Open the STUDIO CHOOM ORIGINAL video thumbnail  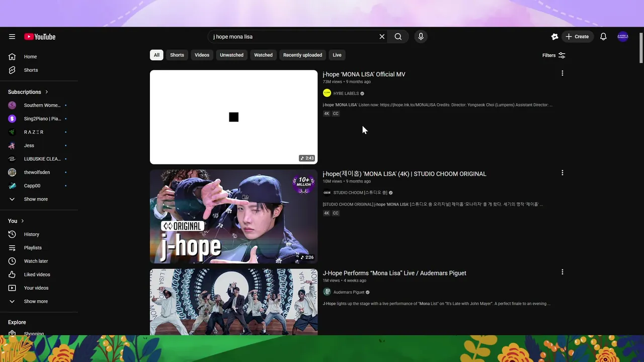[233, 216]
